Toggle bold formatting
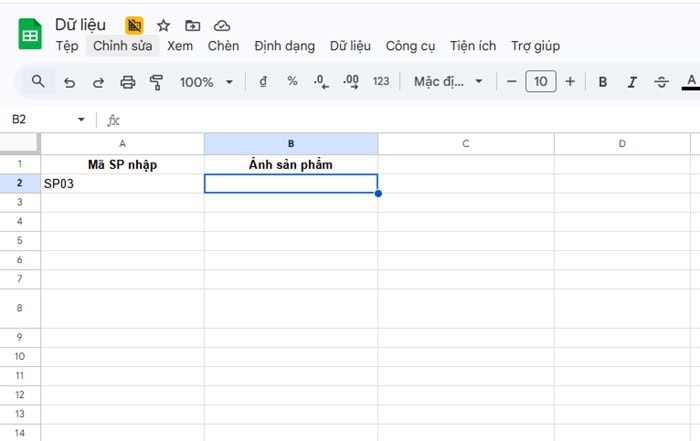Screen dimensions: 700x441 pyautogui.click(x=602, y=82)
